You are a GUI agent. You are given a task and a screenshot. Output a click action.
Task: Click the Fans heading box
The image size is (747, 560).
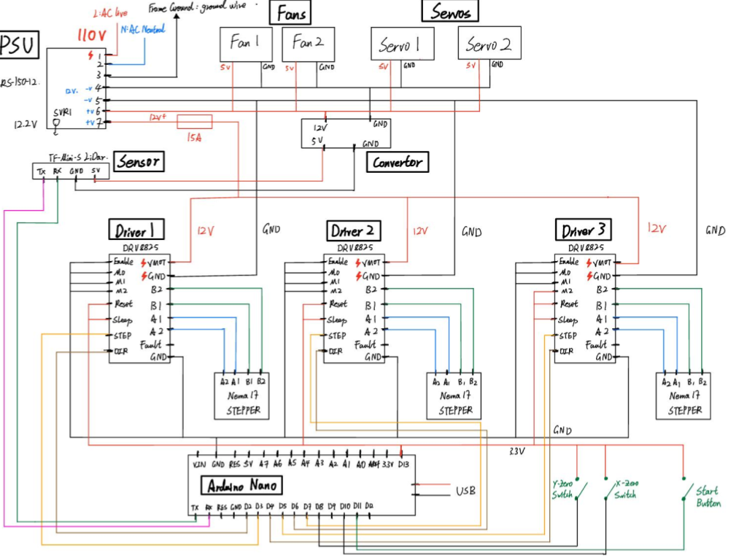pos(290,13)
